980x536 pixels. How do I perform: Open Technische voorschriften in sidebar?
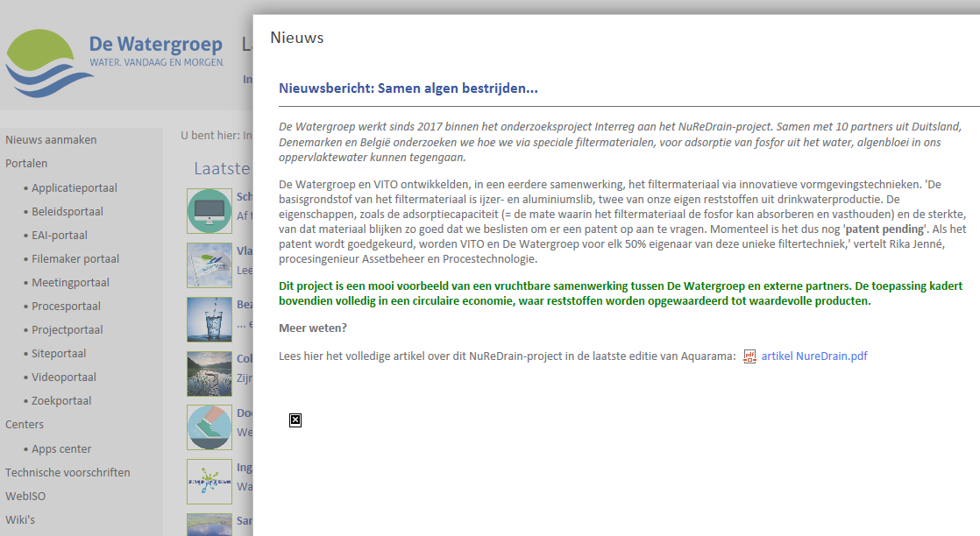coord(67,473)
